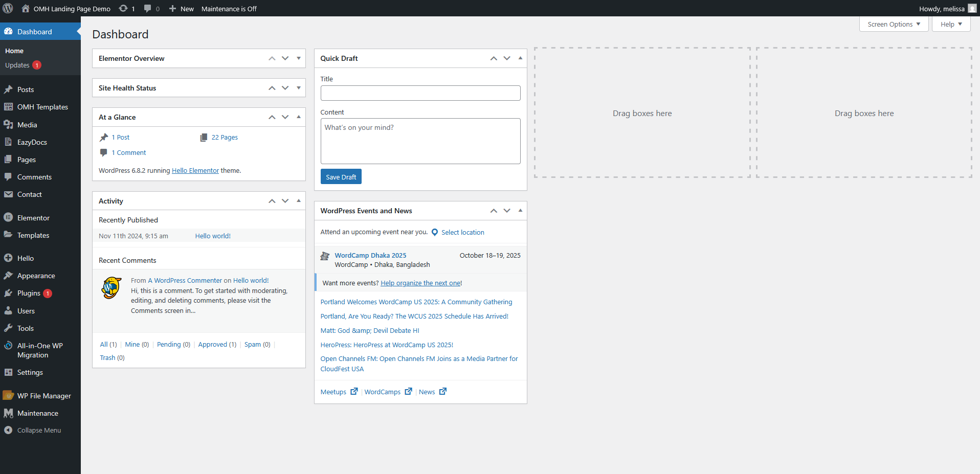Click the commenter avatar in Recent Comments

(111, 288)
